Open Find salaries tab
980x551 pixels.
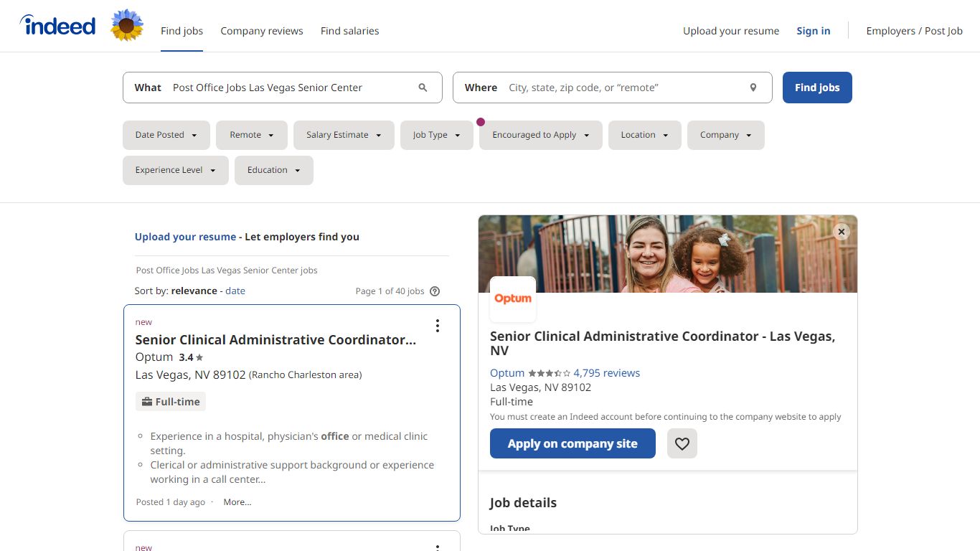pos(349,31)
